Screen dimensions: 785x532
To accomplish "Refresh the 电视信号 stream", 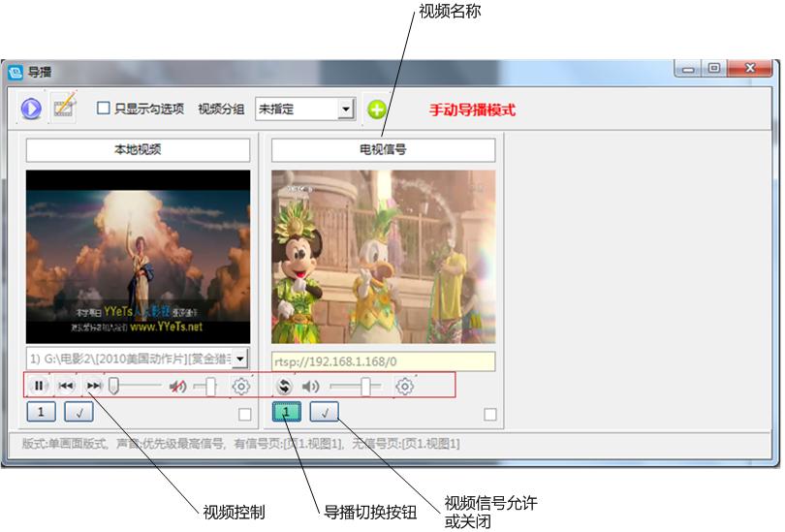I will click(x=284, y=387).
